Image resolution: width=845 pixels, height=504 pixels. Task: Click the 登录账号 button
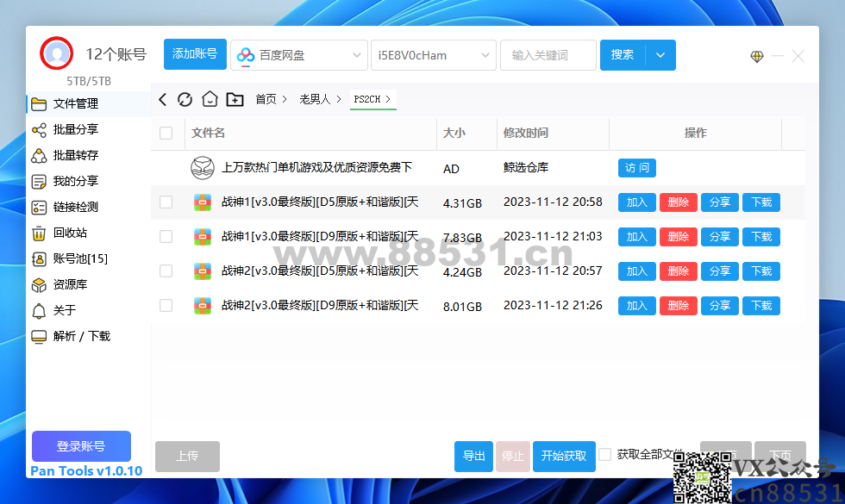[81, 446]
